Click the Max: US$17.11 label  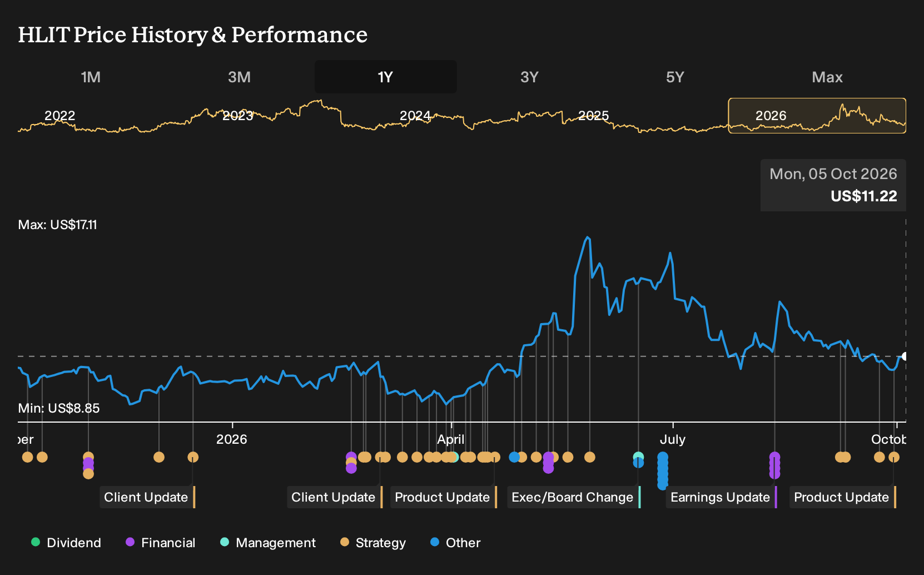pyautogui.click(x=58, y=225)
